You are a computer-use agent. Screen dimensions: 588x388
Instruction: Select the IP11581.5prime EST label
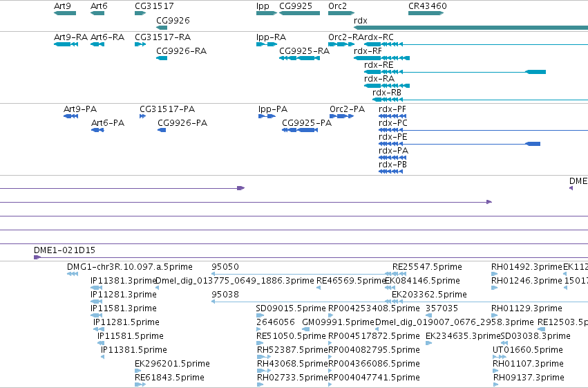point(131,336)
